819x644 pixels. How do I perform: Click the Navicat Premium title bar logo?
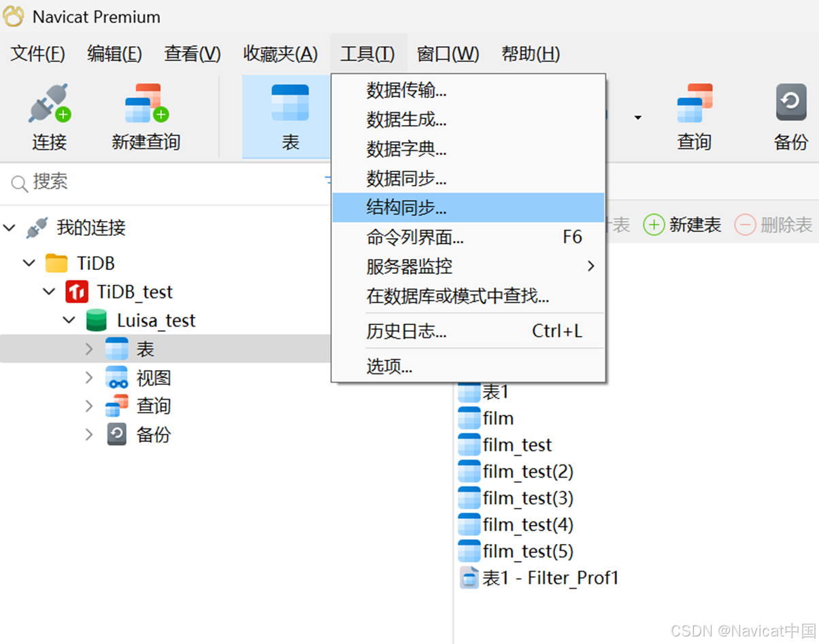[x=14, y=16]
